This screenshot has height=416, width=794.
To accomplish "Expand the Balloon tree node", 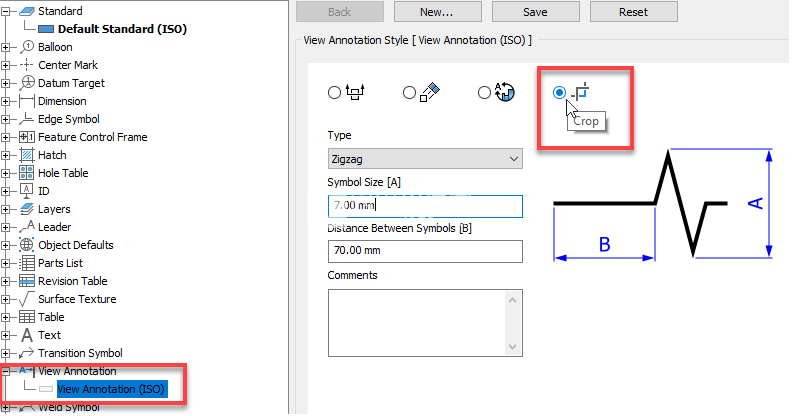I will point(6,48).
